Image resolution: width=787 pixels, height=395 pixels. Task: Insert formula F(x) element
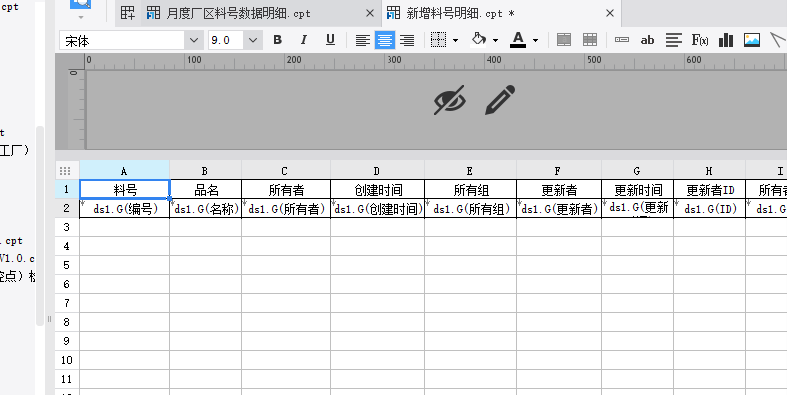(x=700, y=40)
